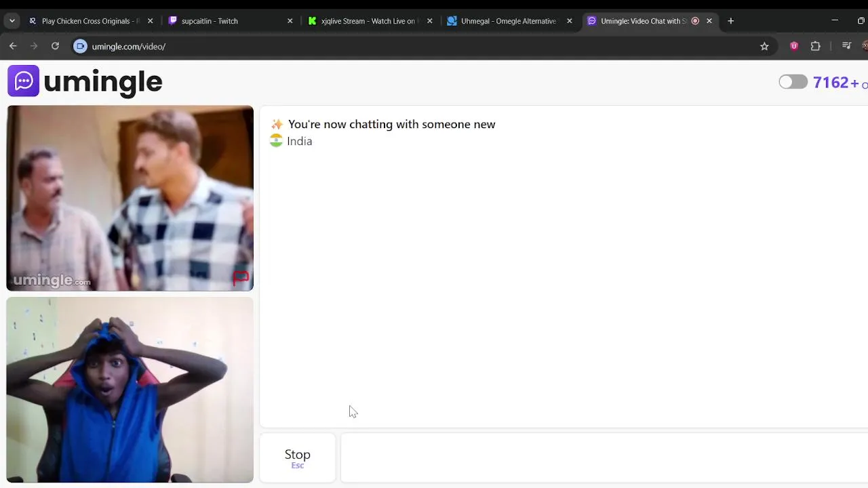
Task: Go back to the previous page
Action: click(13, 46)
